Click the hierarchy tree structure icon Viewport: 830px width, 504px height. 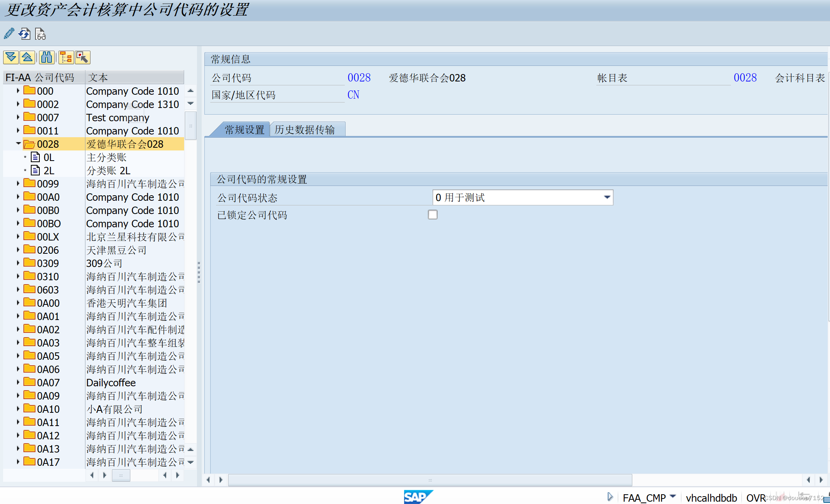click(x=66, y=57)
